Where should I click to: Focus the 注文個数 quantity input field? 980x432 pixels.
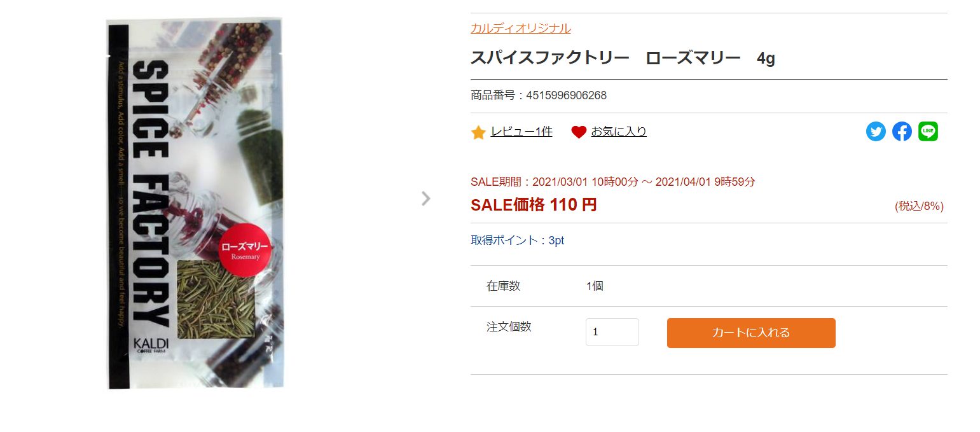612,332
